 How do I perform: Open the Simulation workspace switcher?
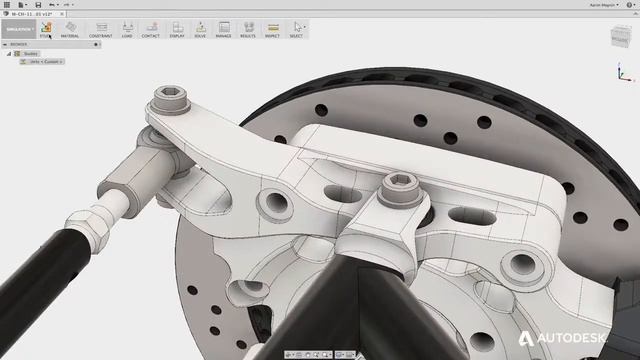click(x=18, y=29)
